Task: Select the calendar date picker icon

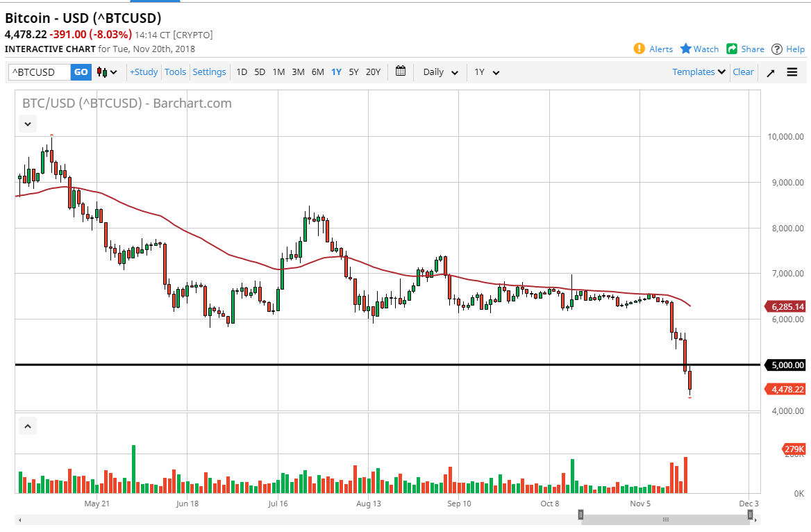Action: tap(400, 72)
